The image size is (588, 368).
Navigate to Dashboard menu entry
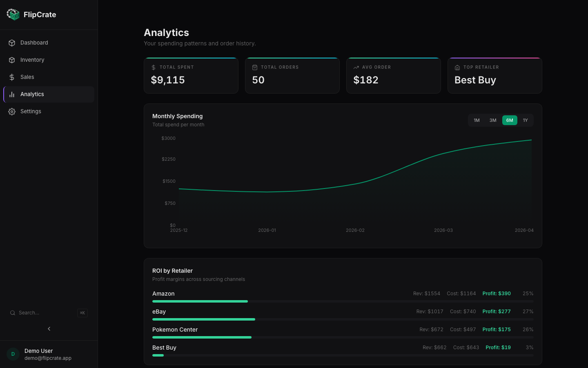pyautogui.click(x=34, y=43)
